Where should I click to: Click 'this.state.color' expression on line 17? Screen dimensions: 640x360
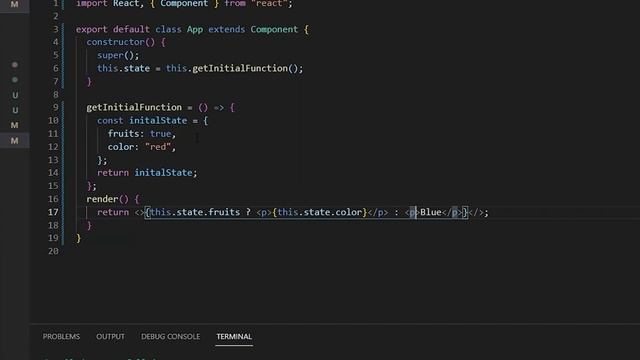pos(320,212)
